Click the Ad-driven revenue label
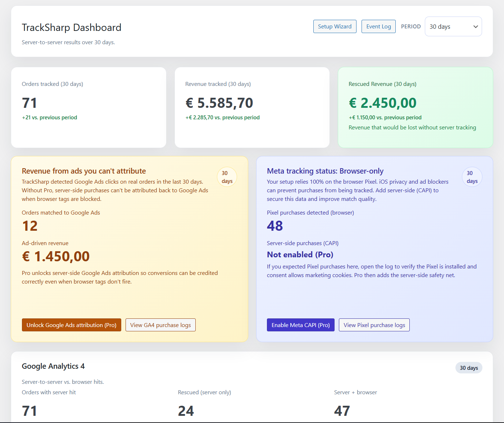The height and width of the screenshot is (423, 504). pos(45,243)
